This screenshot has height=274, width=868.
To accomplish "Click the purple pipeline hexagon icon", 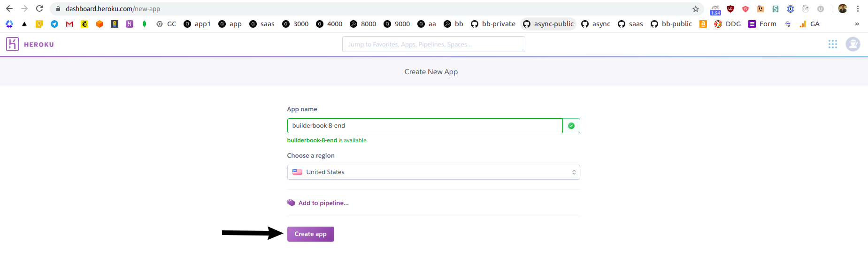I will tap(291, 203).
